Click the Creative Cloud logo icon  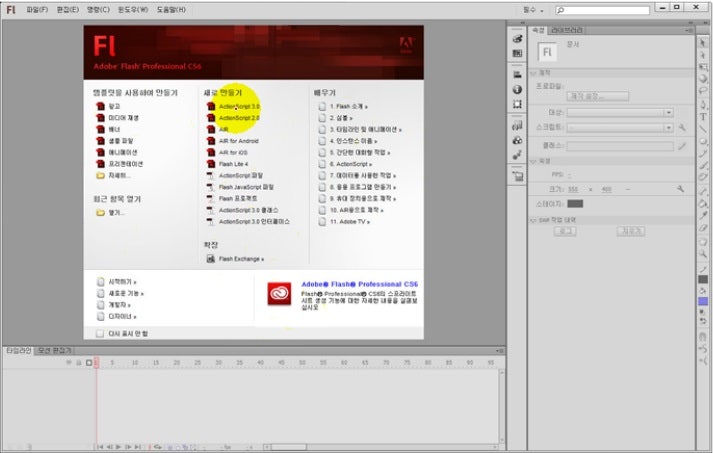279,294
